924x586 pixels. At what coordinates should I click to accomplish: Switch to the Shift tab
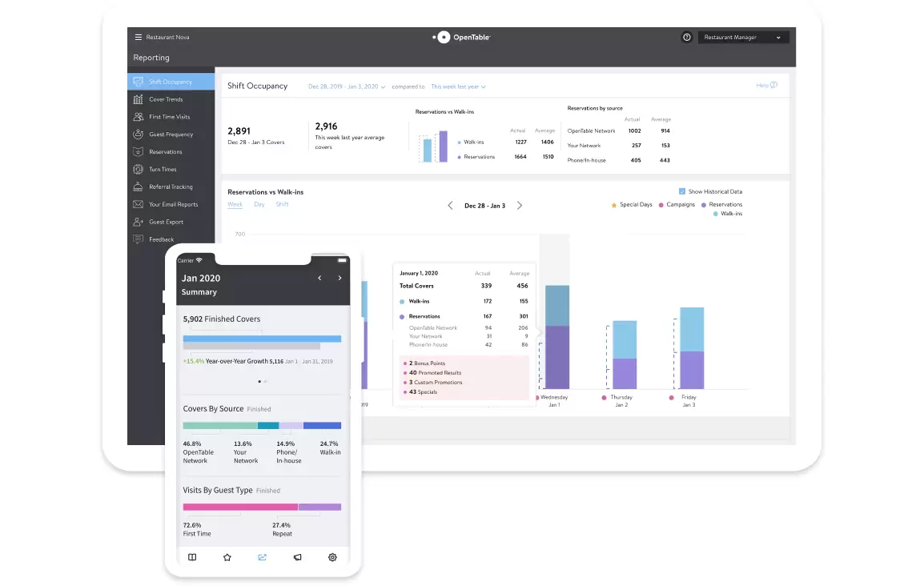283,204
